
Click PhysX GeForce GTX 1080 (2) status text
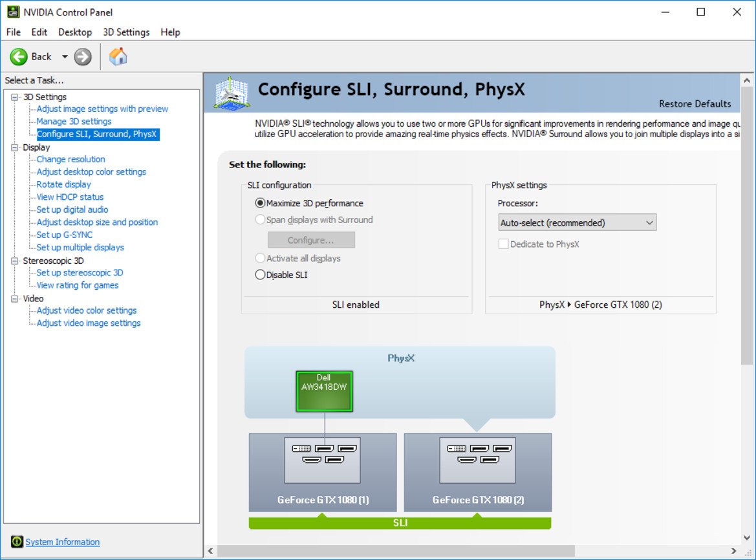(600, 305)
